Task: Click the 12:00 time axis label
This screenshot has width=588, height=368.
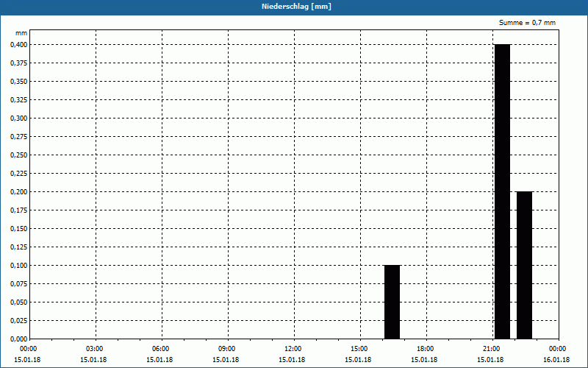Action: [293, 349]
